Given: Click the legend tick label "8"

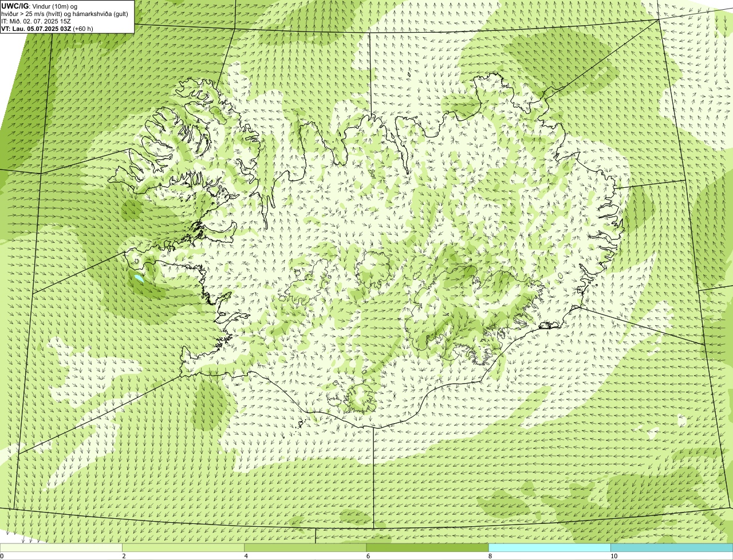Looking at the screenshot, I should point(490,556).
